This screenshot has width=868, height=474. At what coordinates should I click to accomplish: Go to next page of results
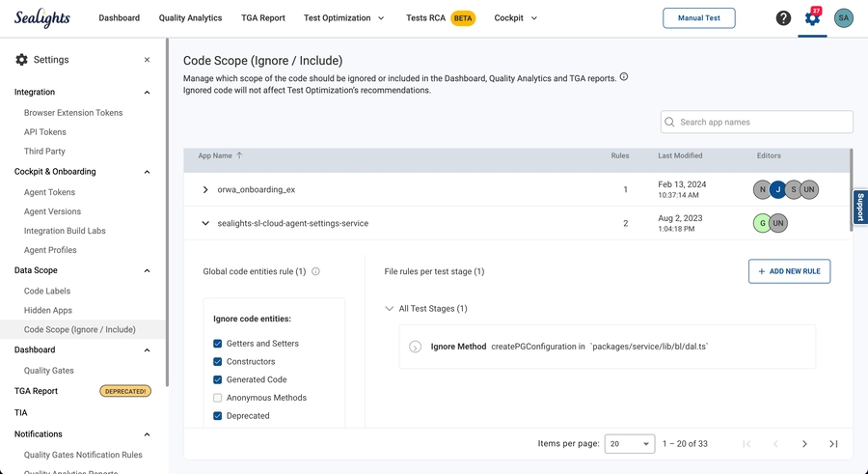(x=804, y=444)
